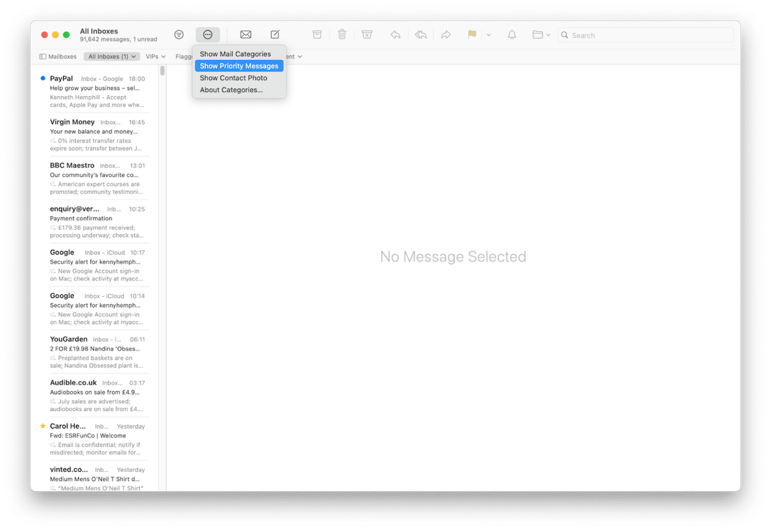Click the Reply All icon

420,35
